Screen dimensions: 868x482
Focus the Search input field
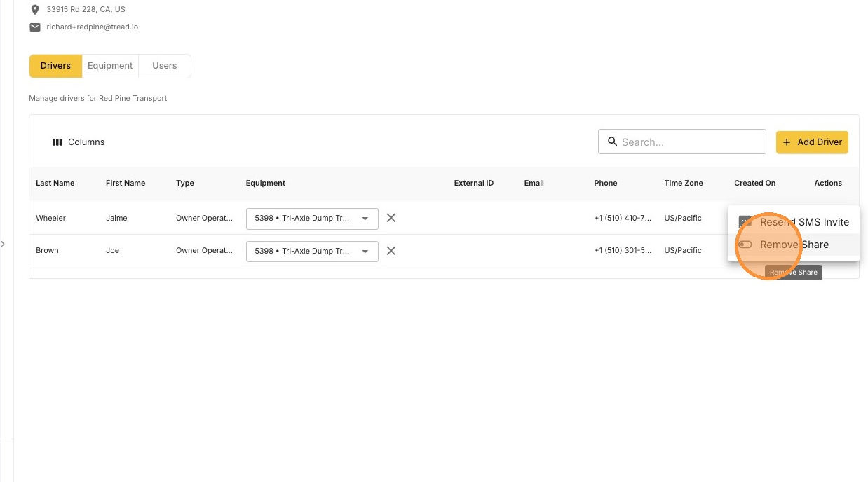(682, 142)
